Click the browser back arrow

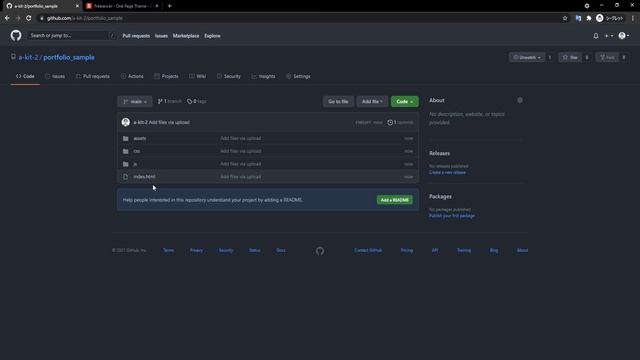pos(7,18)
